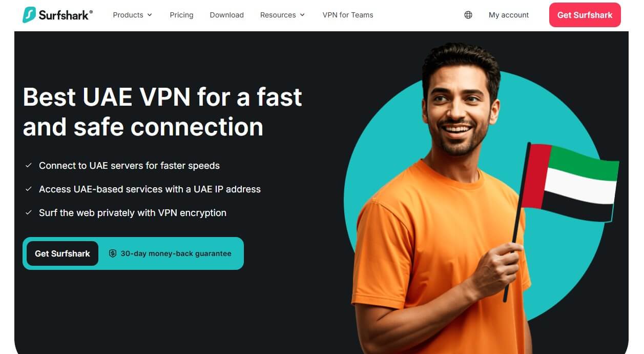Open the Resources menu
Image resolution: width=644 pixels, height=354 pixels.
pyautogui.click(x=282, y=15)
